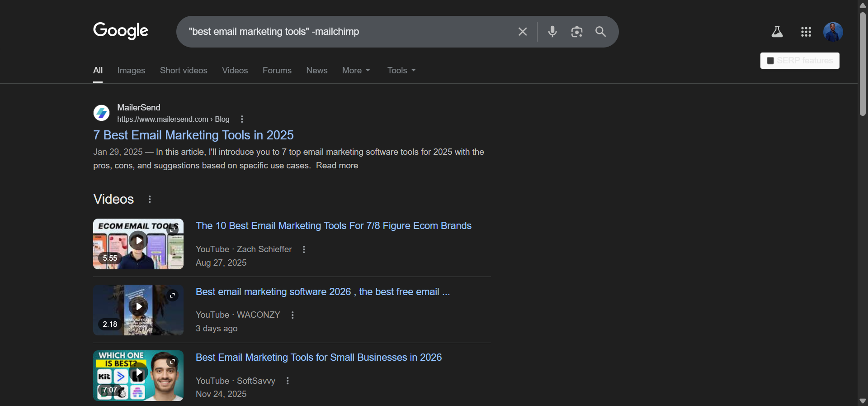The image size is (868, 406).
Task: Open options for Zach Schieffer video
Action: tap(304, 249)
